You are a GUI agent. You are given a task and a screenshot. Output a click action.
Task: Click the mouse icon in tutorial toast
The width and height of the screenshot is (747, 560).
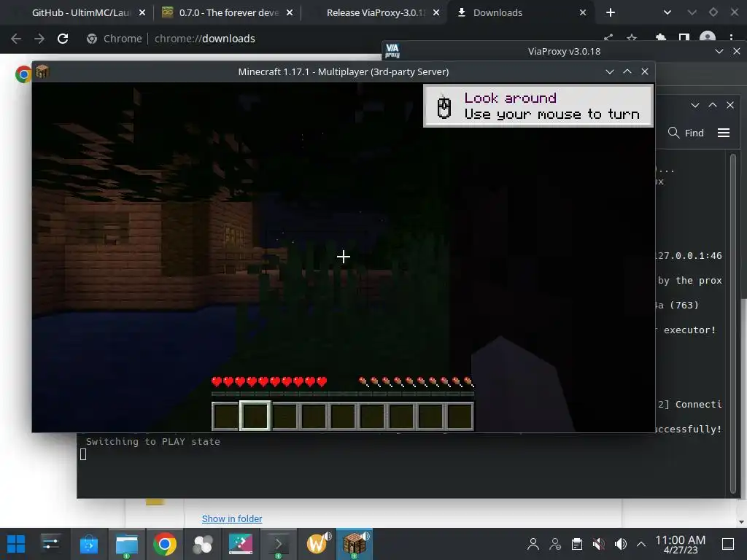click(444, 106)
